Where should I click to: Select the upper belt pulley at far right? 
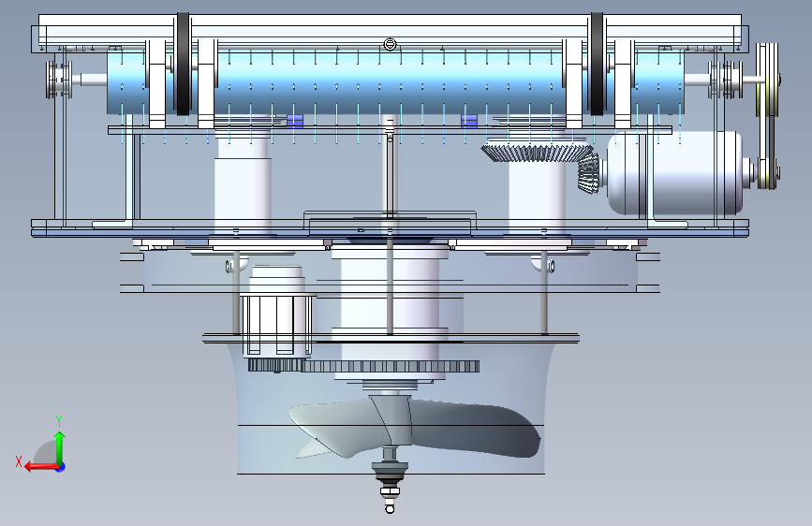[767, 78]
